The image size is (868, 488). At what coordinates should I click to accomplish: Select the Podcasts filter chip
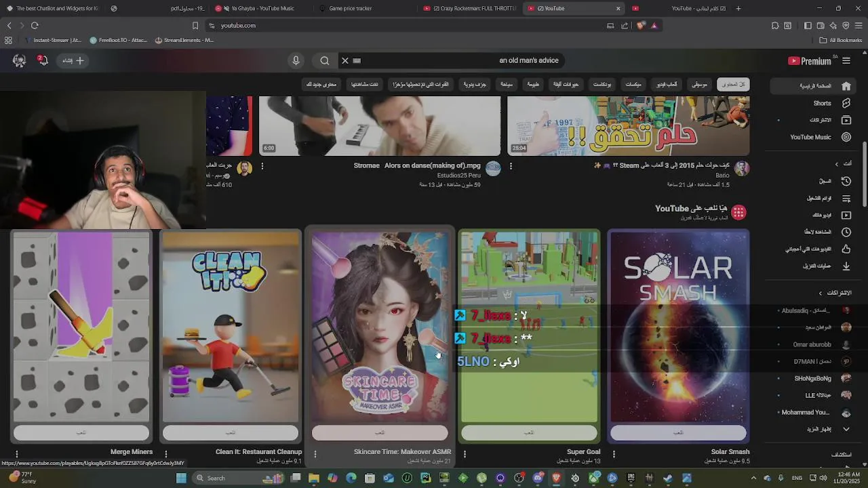click(x=602, y=84)
